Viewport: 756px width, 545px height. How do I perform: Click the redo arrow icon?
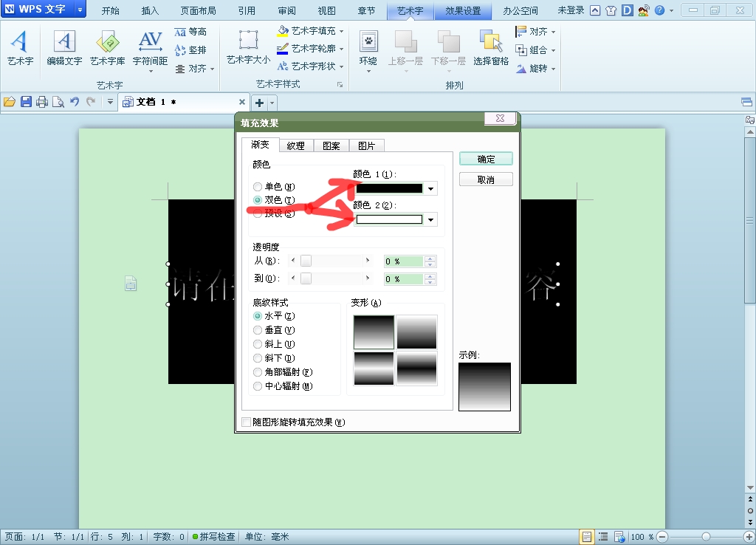point(91,102)
